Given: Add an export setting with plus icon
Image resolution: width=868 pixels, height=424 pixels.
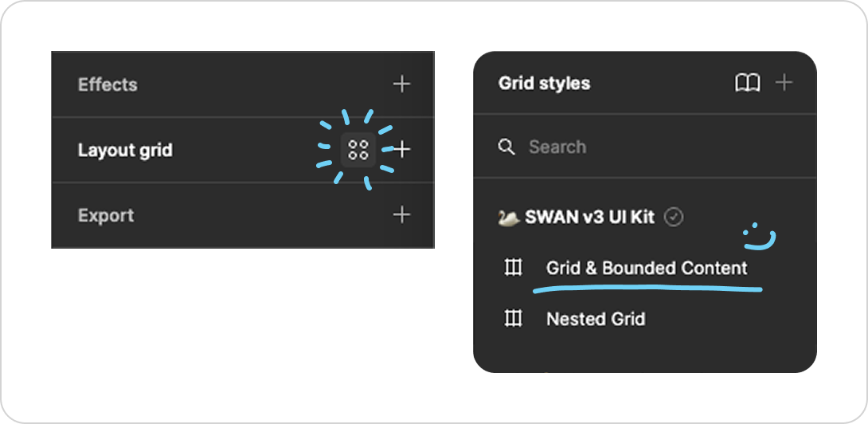Looking at the screenshot, I should click(401, 215).
